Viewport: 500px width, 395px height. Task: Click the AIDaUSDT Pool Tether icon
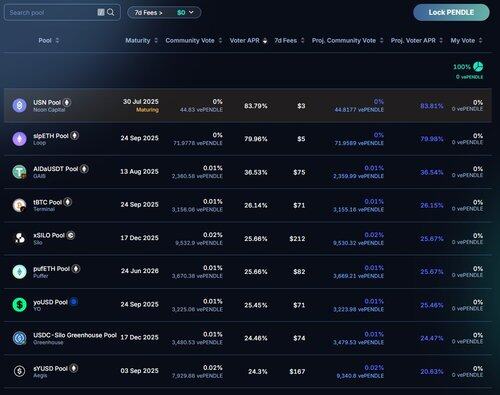(20, 172)
